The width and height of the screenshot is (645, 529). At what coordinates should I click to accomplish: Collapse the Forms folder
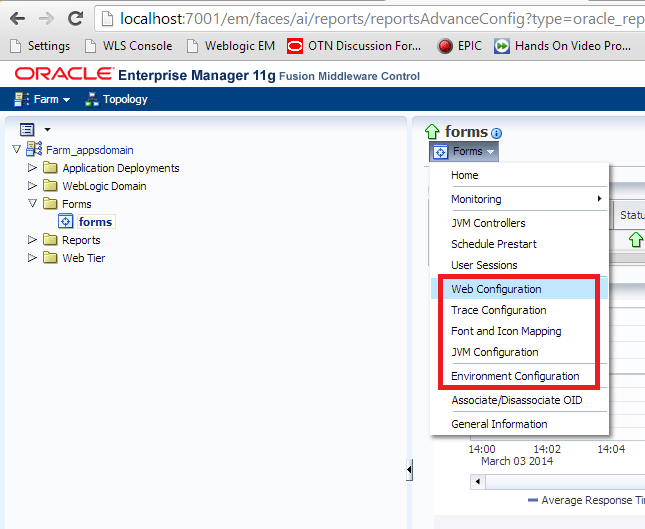[32, 203]
